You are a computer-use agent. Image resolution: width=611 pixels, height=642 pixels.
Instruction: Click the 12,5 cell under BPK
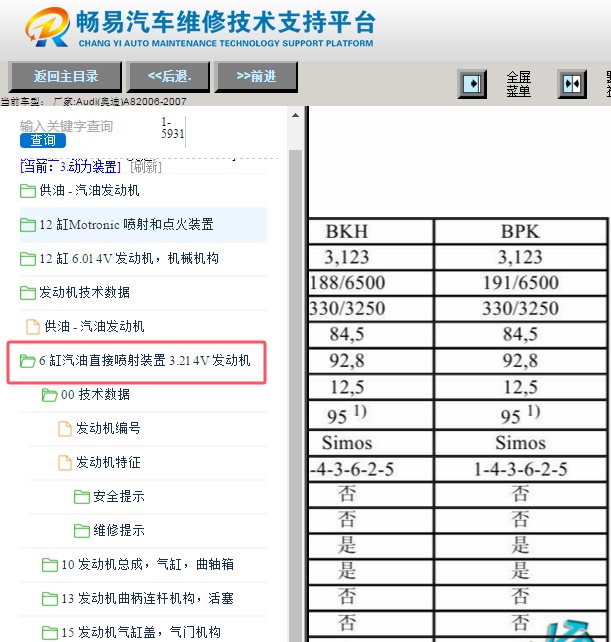520,387
